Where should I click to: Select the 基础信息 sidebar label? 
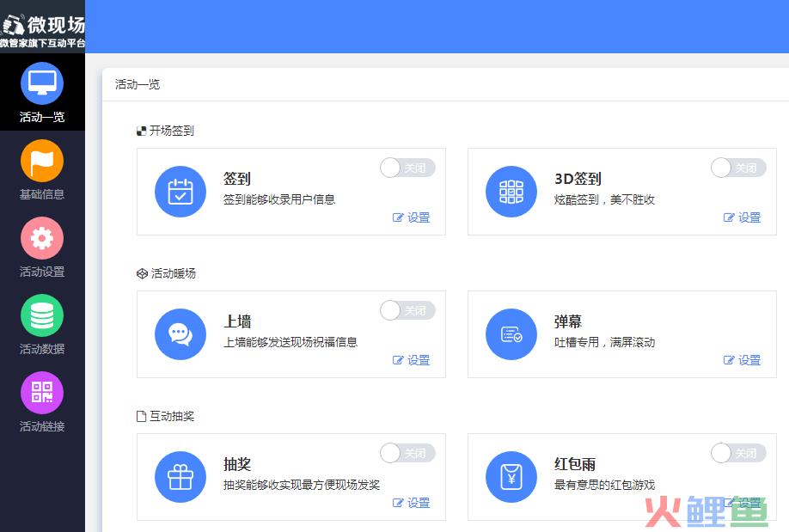pyautogui.click(x=42, y=194)
